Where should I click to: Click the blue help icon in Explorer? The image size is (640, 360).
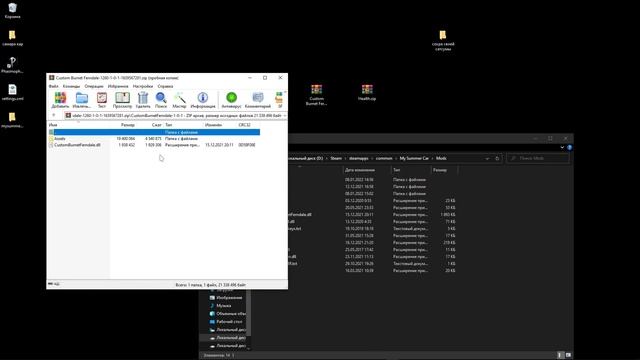(569, 147)
